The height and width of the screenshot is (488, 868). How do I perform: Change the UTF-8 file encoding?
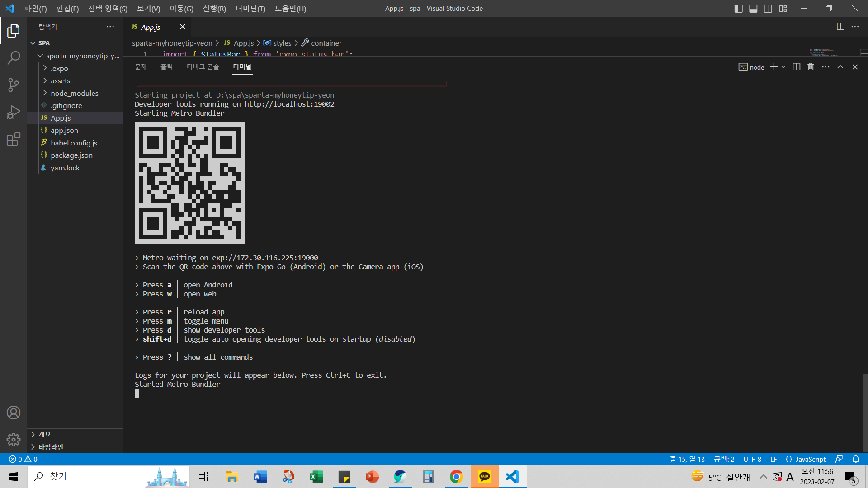pos(752,459)
